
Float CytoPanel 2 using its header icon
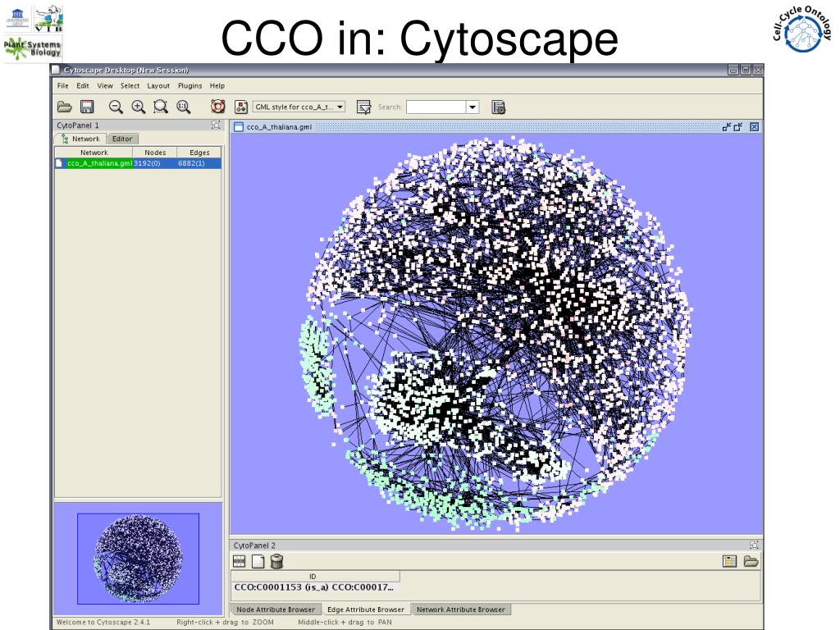pos(755,545)
